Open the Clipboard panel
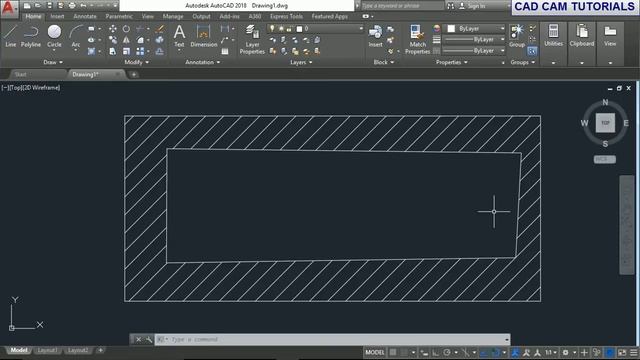The image size is (640, 360). [582, 36]
